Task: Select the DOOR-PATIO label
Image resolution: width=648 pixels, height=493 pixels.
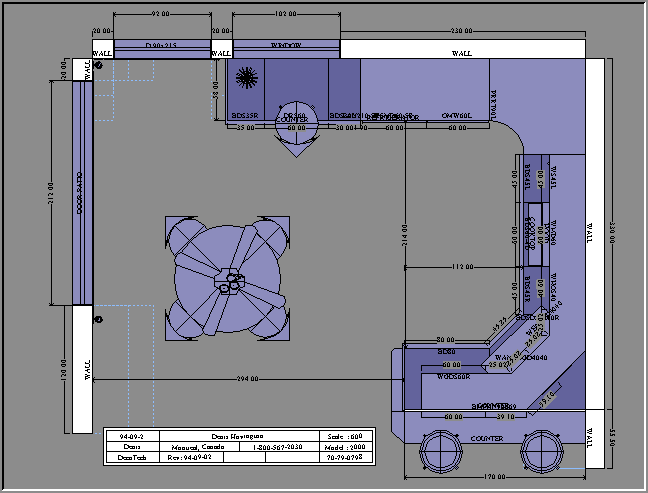Action: coord(79,193)
